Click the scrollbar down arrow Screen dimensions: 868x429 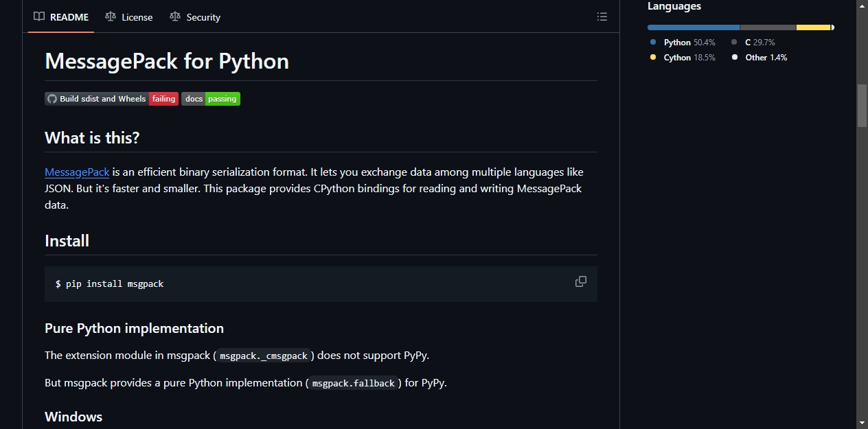pos(862,423)
